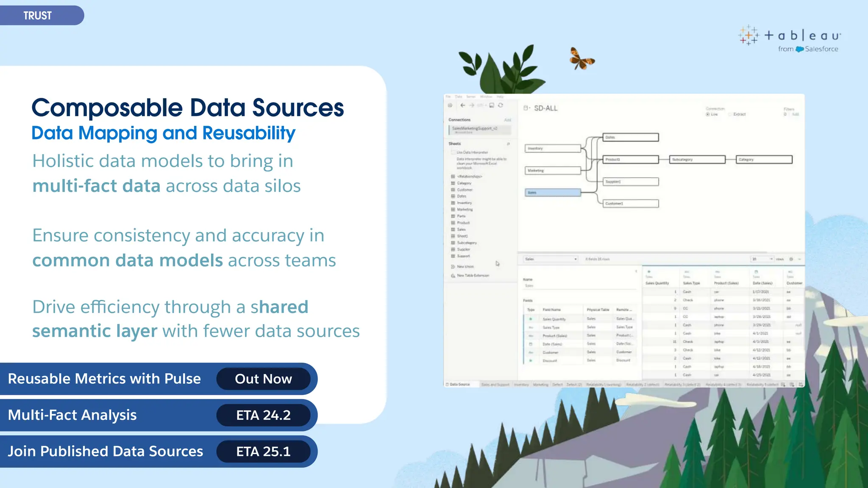868x488 pixels.
Task: Select the Customer1 table in the data model
Action: click(x=631, y=204)
